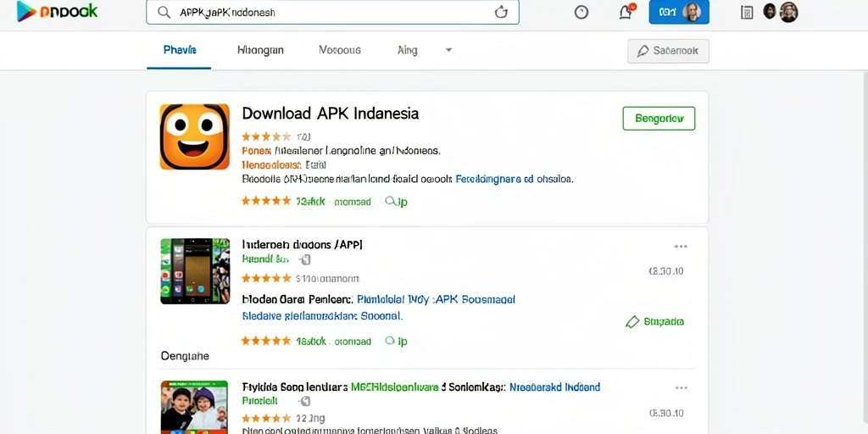
Task: Click the green Paoeidt developer name
Action: pyautogui.click(x=259, y=400)
